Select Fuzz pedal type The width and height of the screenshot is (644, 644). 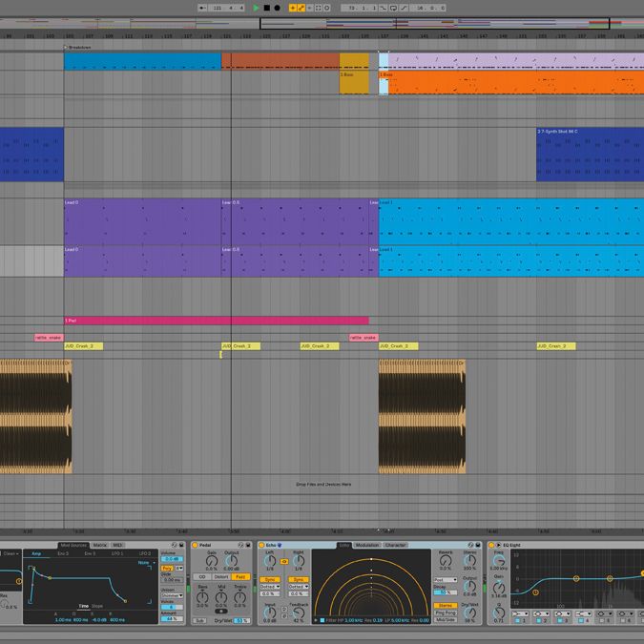pyautogui.click(x=240, y=576)
